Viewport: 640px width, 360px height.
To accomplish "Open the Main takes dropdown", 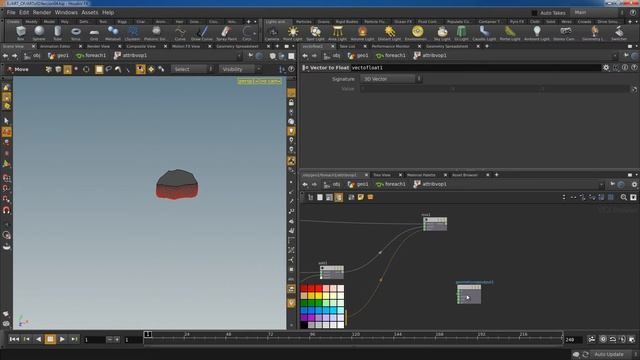I will click(x=598, y=13).
